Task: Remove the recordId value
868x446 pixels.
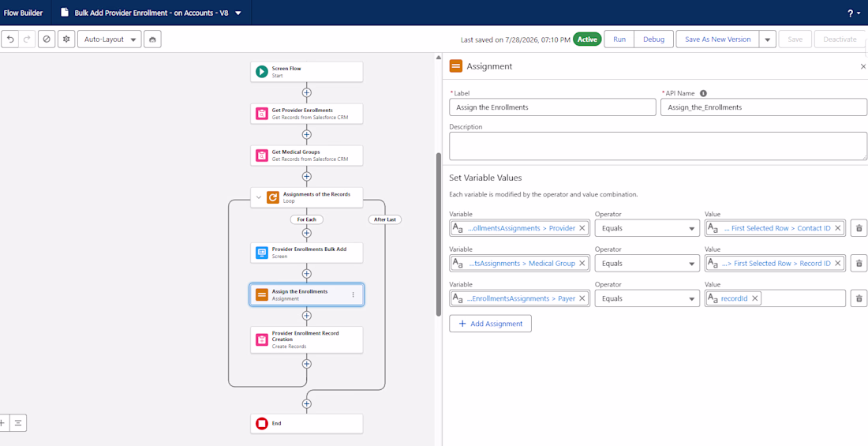Action: [x=754, y=298]
